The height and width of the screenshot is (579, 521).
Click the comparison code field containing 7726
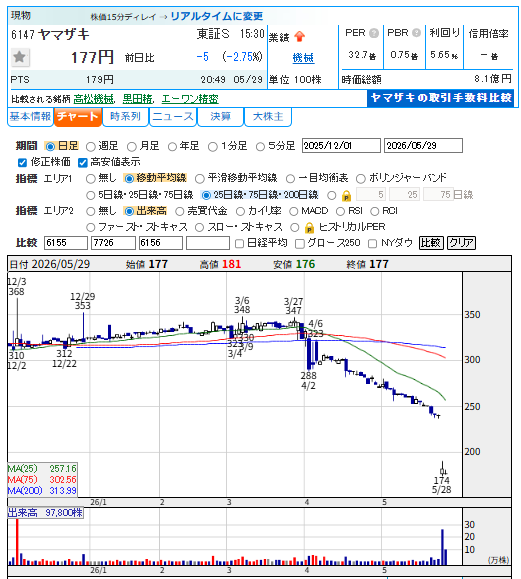113,243
